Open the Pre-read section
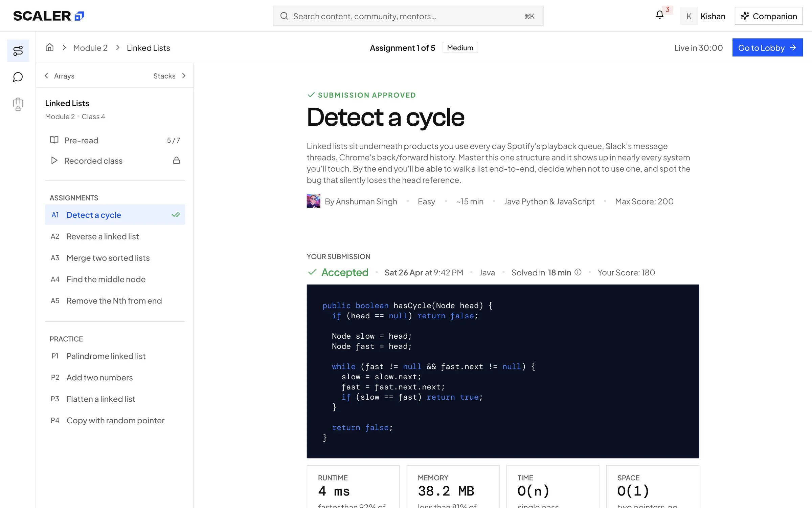 tap(115, 140)
